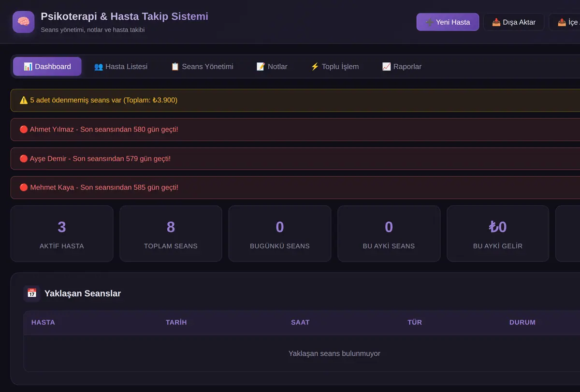The image size is (580, 392).
Task: Click the Psikoterapi & Hasta Takip Sistemi title
Action: pyautogui.click(x=125, y=16)
